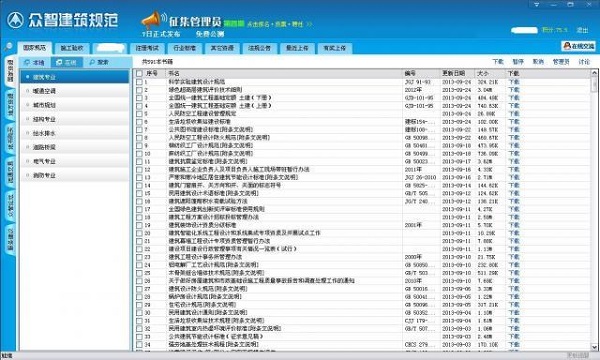600x360 pixels.
Task: Switch to the 注册考试 tab
Action: pos(147,48)
